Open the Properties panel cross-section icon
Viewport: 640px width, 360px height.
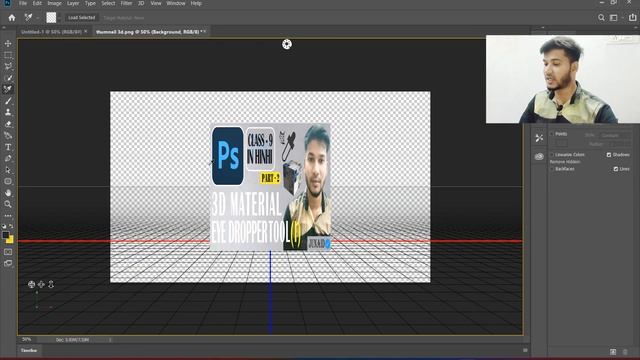[539, 138]
